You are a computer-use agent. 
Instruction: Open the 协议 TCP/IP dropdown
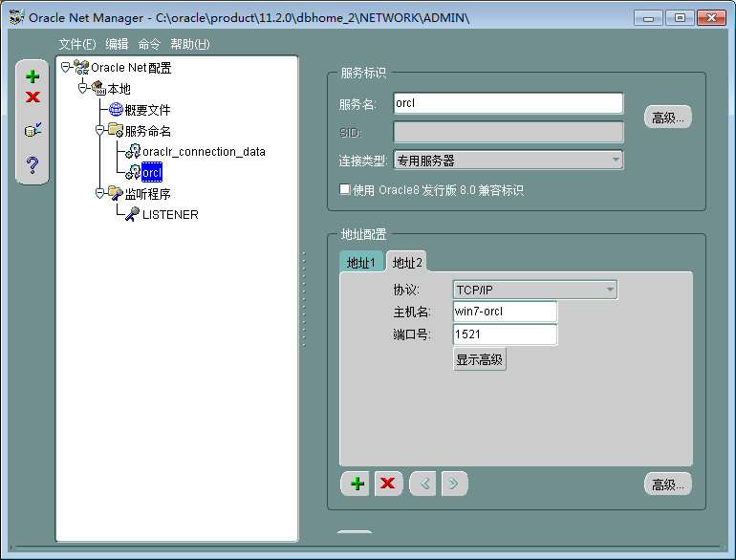(x=535, y=290)
